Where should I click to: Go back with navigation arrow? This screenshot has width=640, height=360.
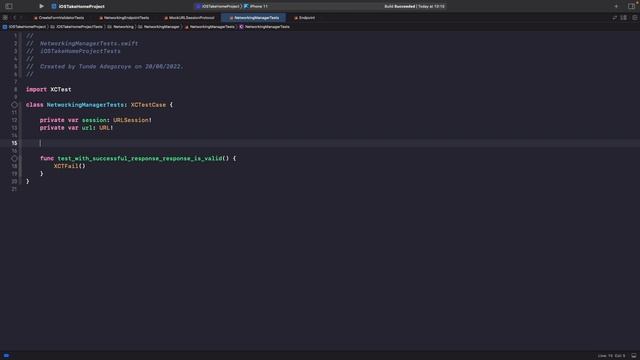14,18
